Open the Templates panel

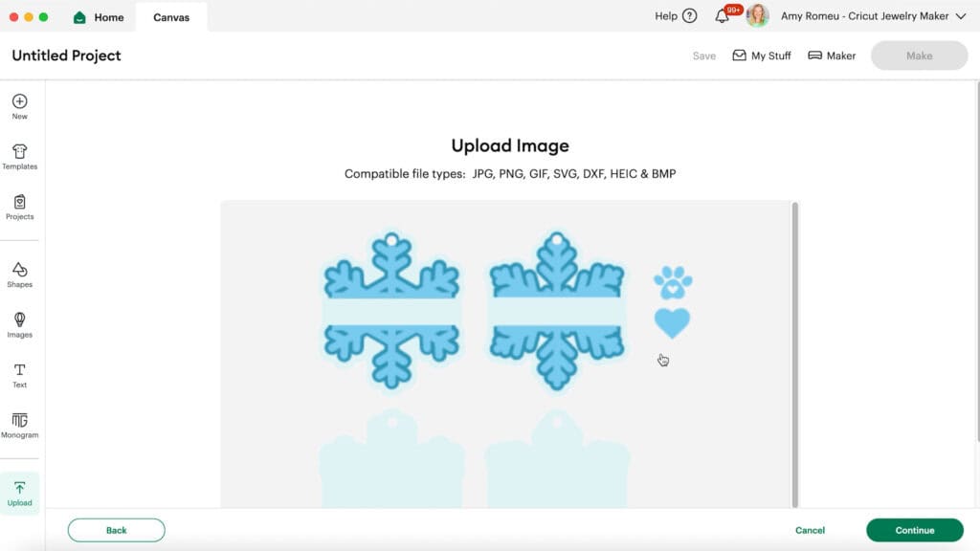pyautogui.click(x=19, y=157)
